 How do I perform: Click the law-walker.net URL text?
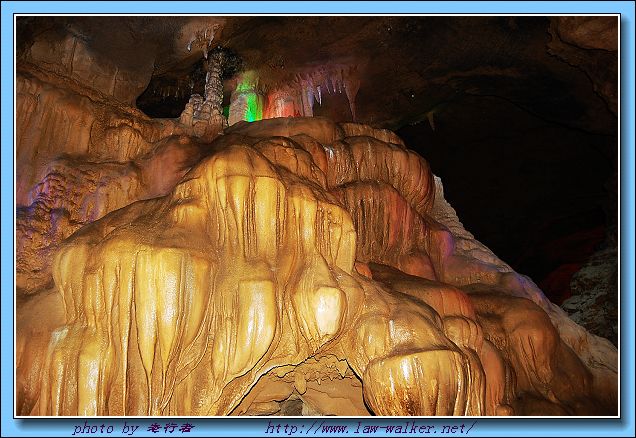click(371, 428)
